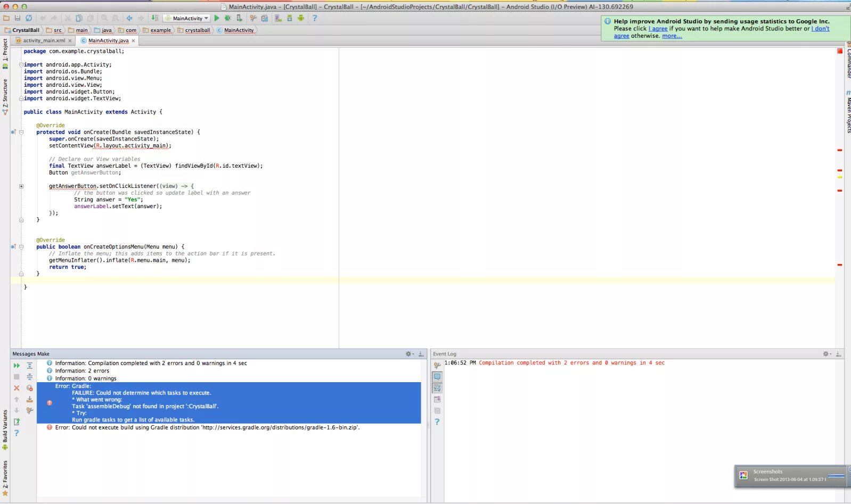Switch to the activity_main.xml tab
851x504 pixels.
click(44, 40)
